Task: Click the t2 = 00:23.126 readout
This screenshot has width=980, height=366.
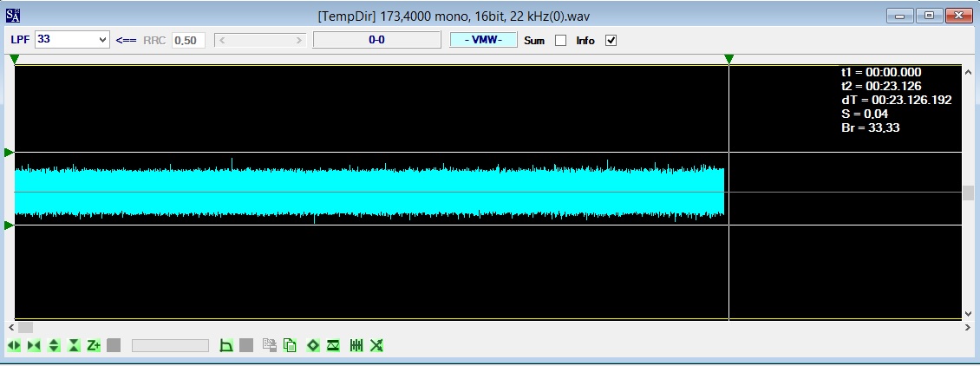Action: click(881, 86)
